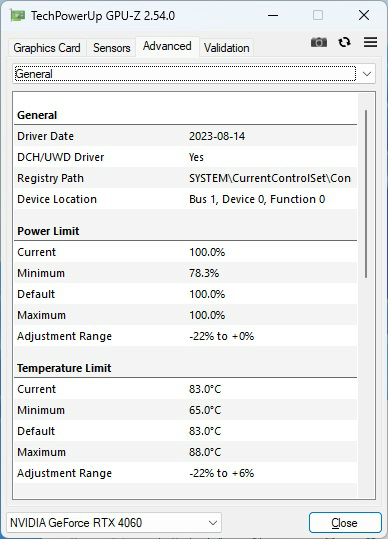Select the Registry Path value
This screenshot has width=388, height=539.
pos(270,178)
